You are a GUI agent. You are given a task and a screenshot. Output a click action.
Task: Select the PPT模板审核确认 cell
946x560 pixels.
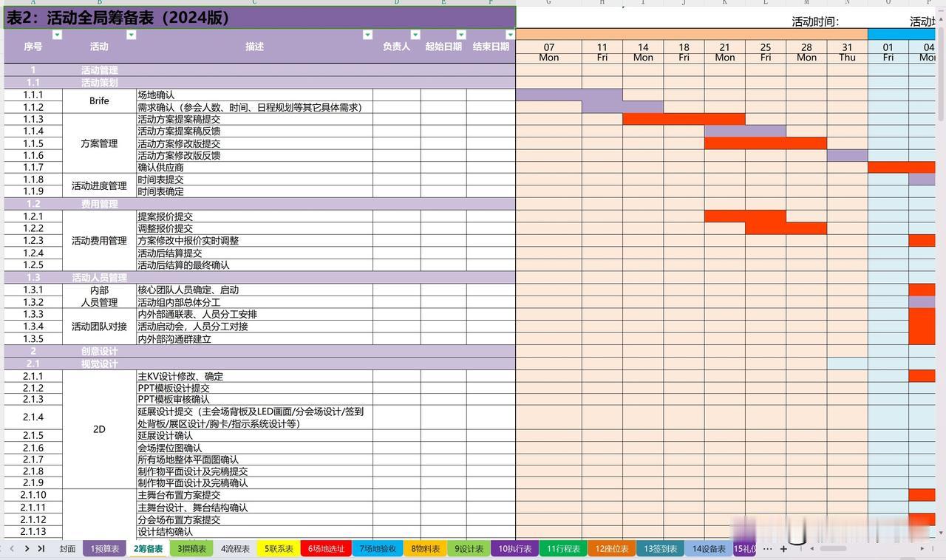(x=254, y=400)
